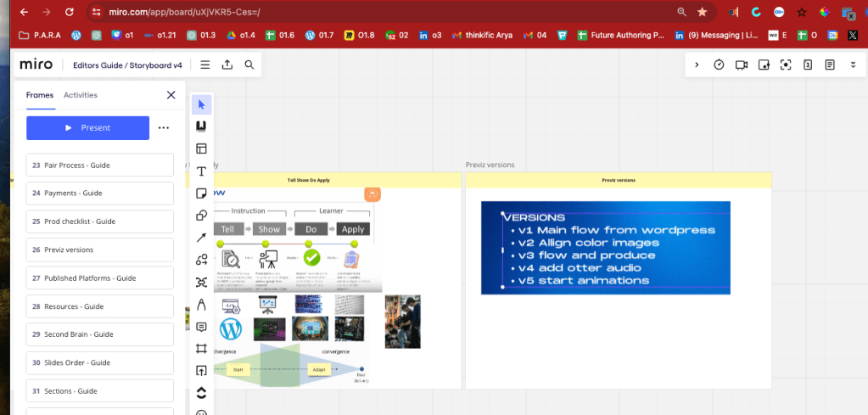868x415 pixels.
Task: Open the voting card icon
Action: tap(808, 64)
